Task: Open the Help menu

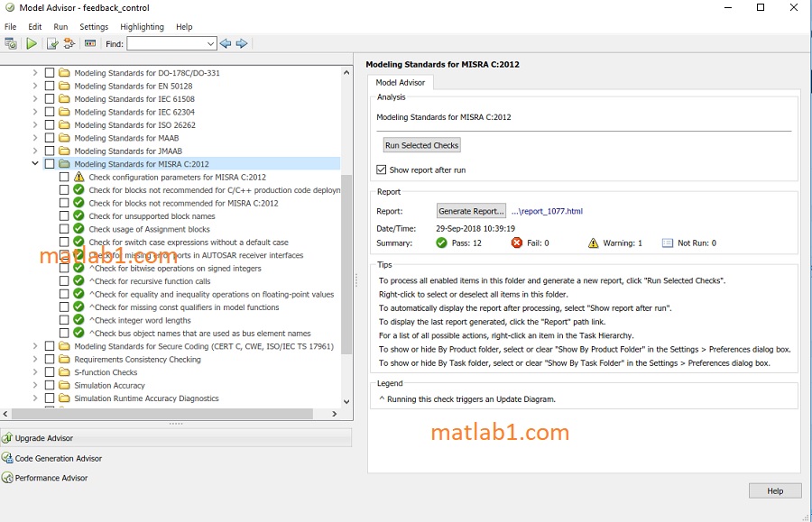Action: [x=184, y=27]
